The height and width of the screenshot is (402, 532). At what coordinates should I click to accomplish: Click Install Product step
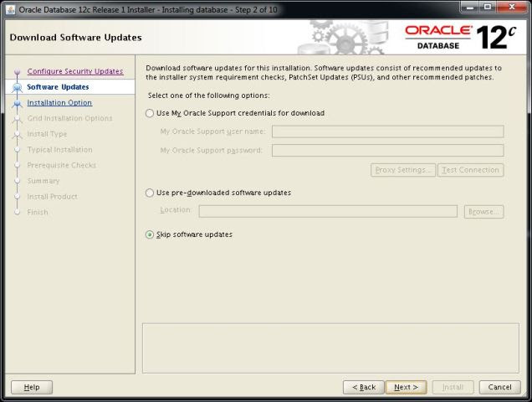(x=52, y=197)
